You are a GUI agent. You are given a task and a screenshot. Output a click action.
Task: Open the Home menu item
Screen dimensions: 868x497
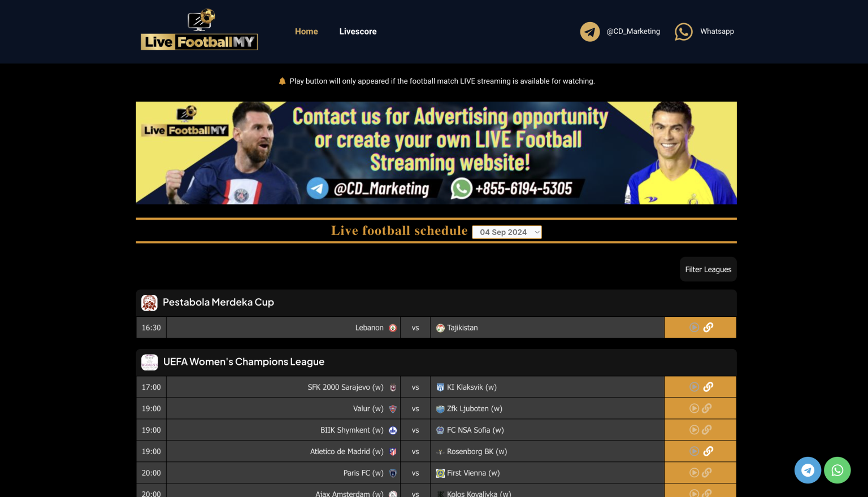tap(306, 32)
